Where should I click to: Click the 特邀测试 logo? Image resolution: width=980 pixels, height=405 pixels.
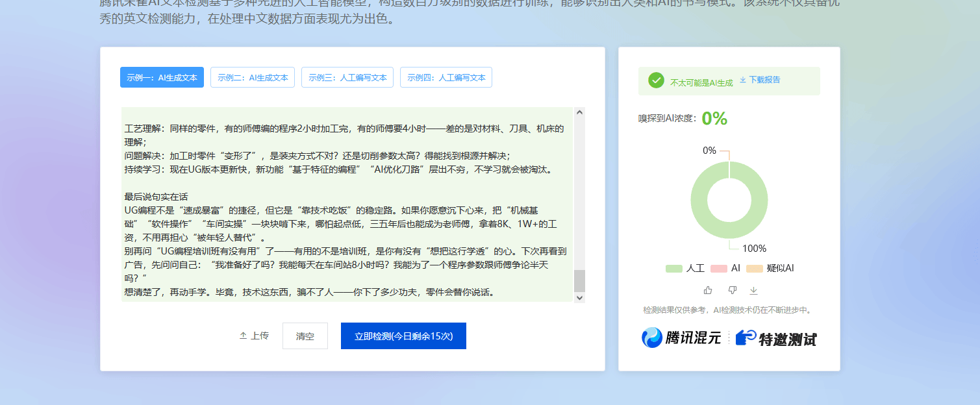click(777, 338)
